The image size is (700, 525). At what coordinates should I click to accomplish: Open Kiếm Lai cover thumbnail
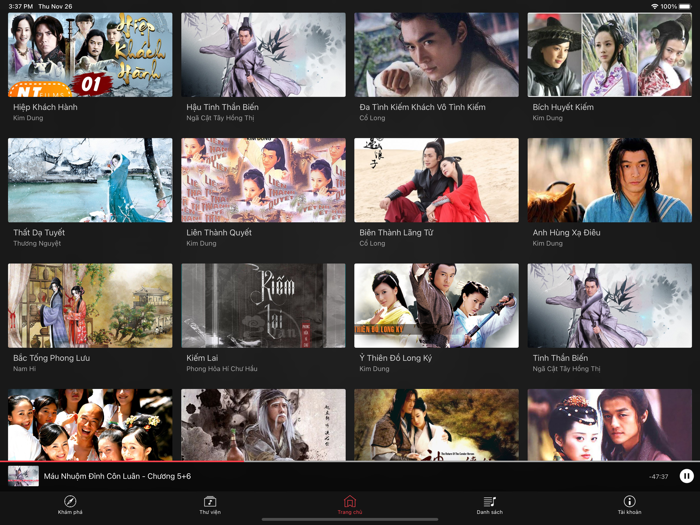pyautogui.click(x=263, y=306)
